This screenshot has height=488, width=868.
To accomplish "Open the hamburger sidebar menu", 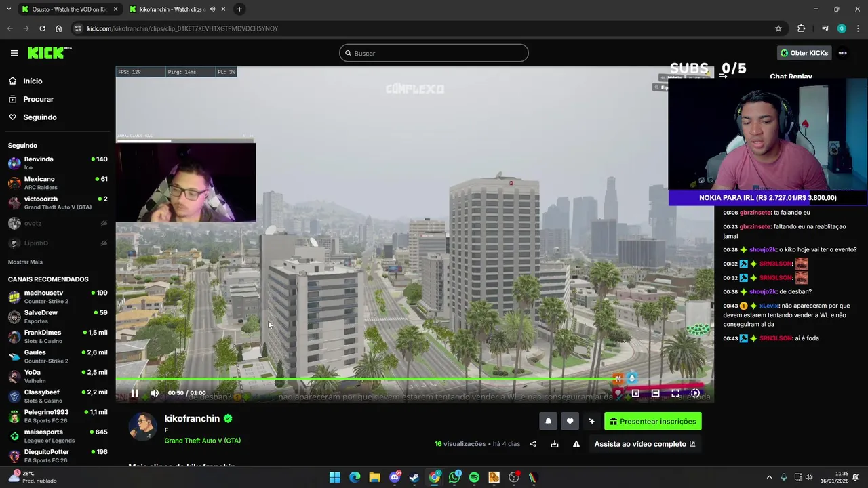I will tap(14, 53).
